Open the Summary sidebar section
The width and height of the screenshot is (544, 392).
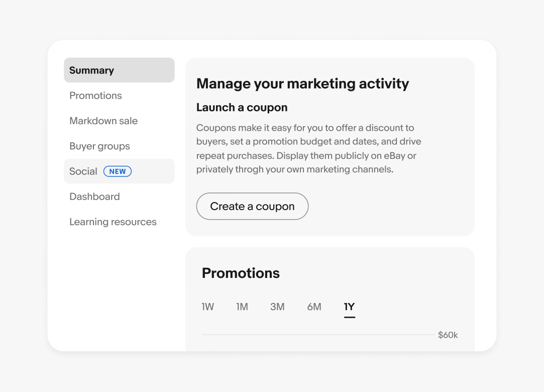(x=119, y=70)
